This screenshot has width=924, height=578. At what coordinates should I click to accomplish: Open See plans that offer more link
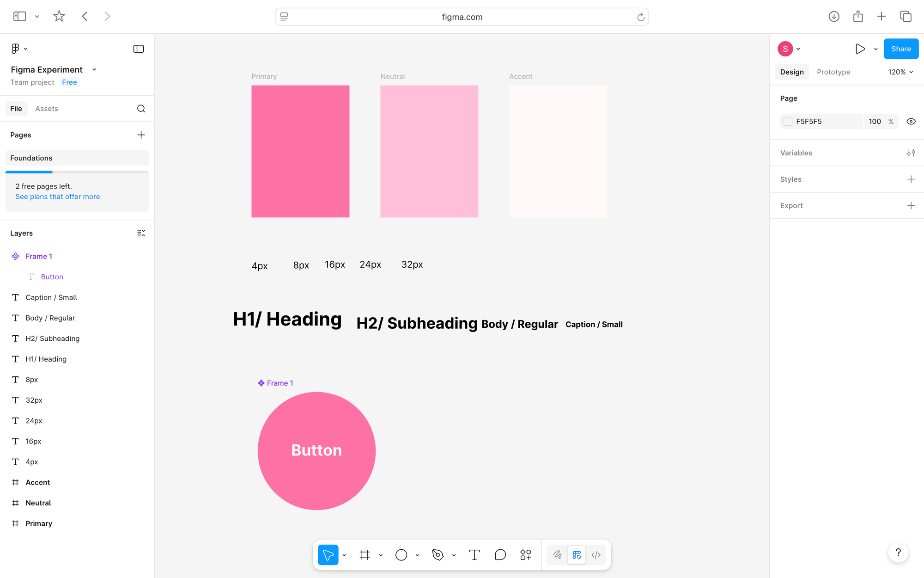pos(57,197)
